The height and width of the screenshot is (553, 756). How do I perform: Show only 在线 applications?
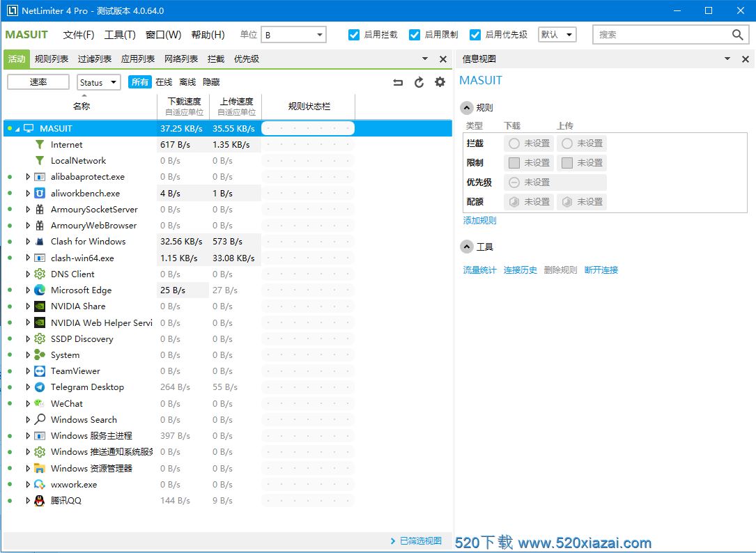[164, 82]
